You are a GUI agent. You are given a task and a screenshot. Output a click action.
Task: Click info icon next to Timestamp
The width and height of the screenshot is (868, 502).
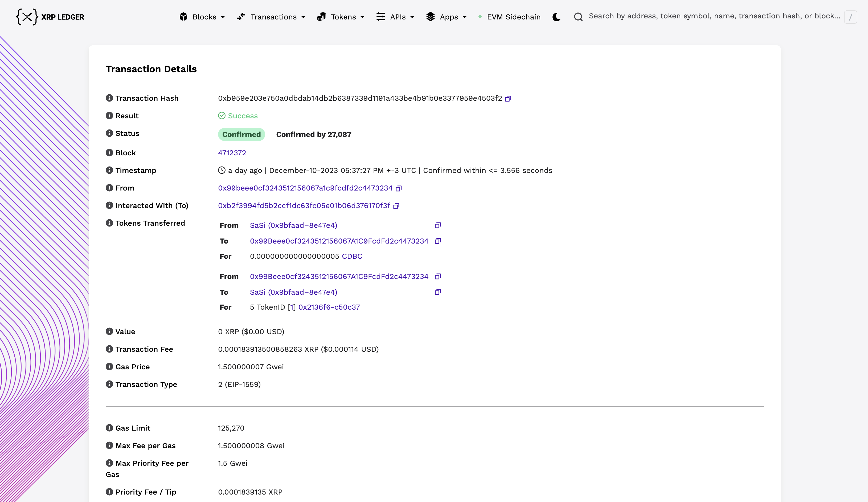(109, 170)
